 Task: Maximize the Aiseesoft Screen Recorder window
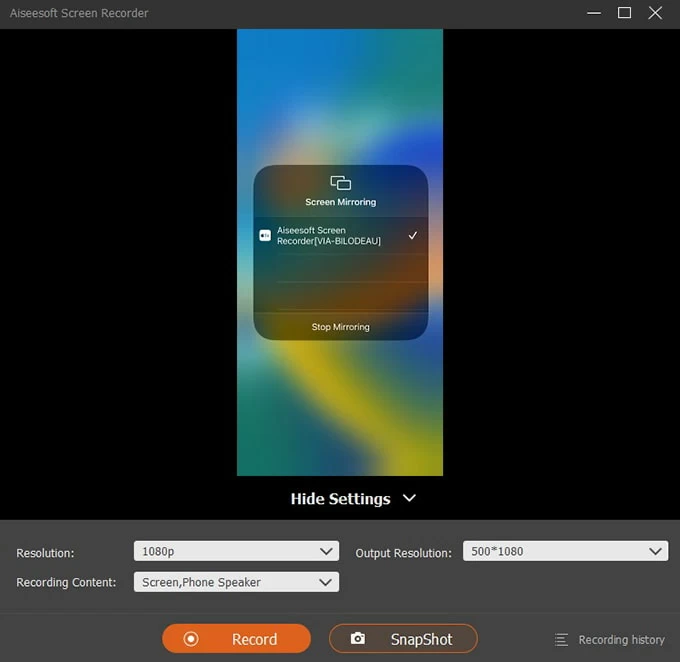(624, 13)
